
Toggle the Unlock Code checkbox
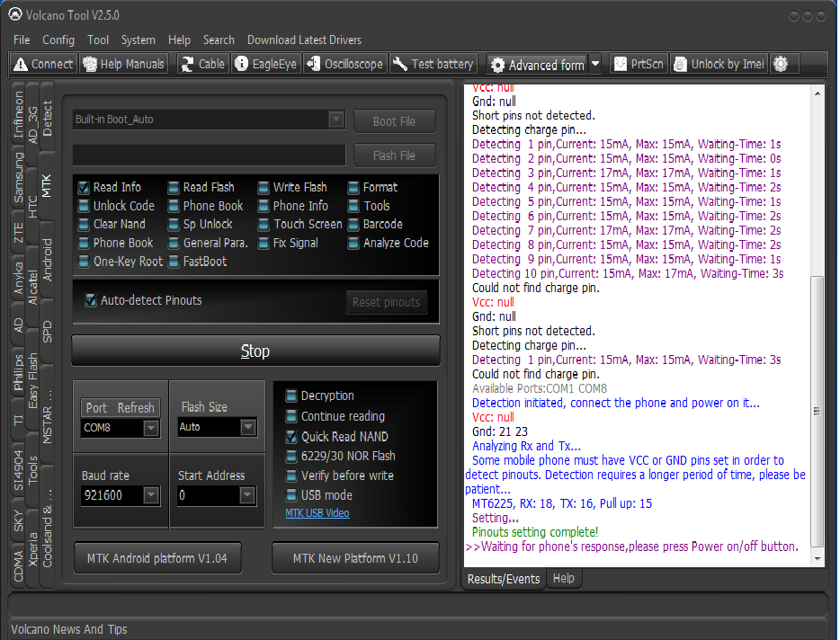(x=84, y=206)
